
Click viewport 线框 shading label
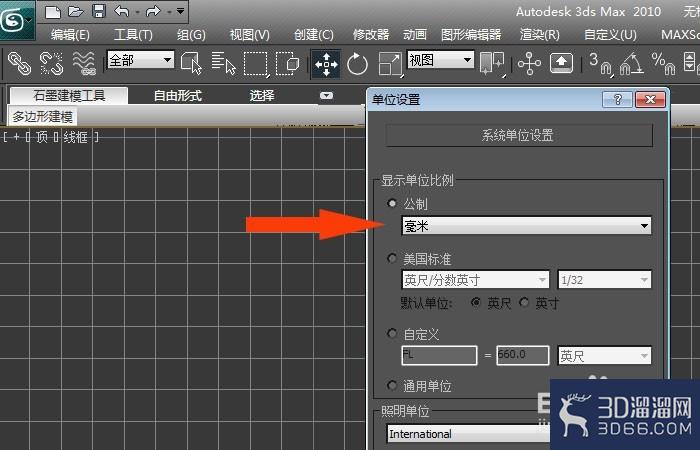pyautogui.click(x=75, y=137)
